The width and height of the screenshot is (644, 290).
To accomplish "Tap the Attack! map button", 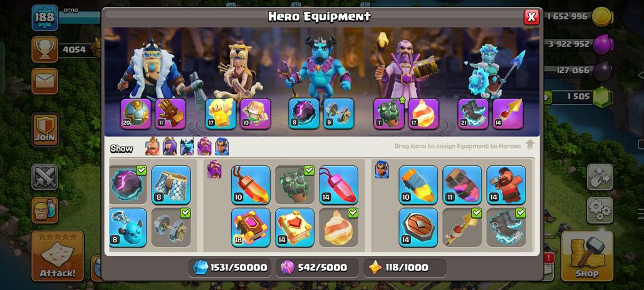I will (58, 256).
